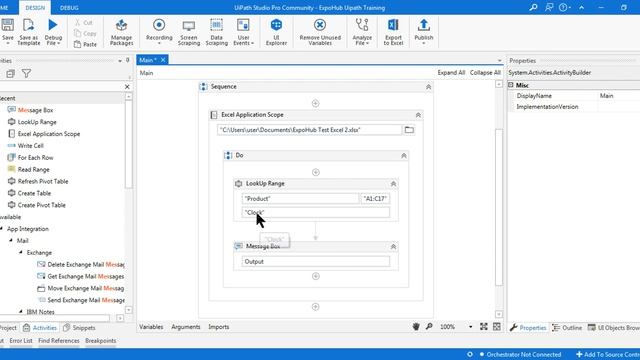This screenshot has height=360, width=640.
Task: Collapse the Exchange tree node
Action: pos(21,252)
